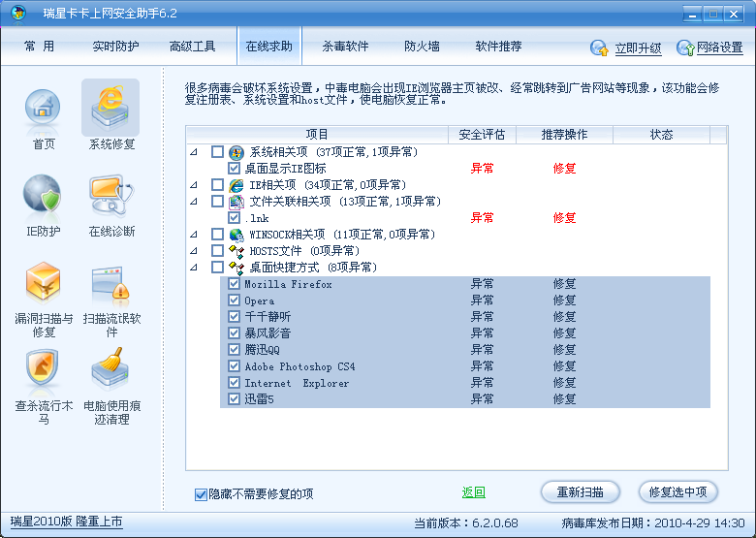756x538 pixels.
Task: Click the 扫描流氓软件 scan icon
Action: click(110, 283)
